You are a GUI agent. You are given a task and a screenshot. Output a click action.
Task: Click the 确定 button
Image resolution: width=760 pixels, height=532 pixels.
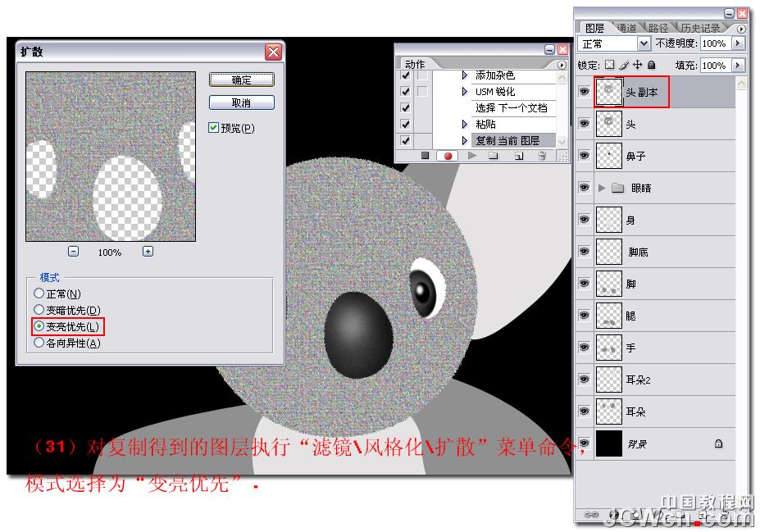point(241,80)
